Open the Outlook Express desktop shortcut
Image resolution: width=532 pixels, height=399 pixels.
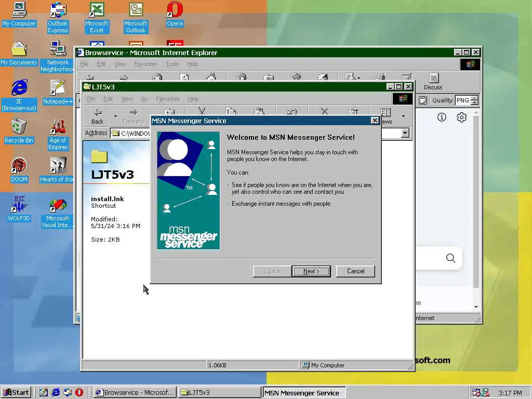(x=58, y=18)
